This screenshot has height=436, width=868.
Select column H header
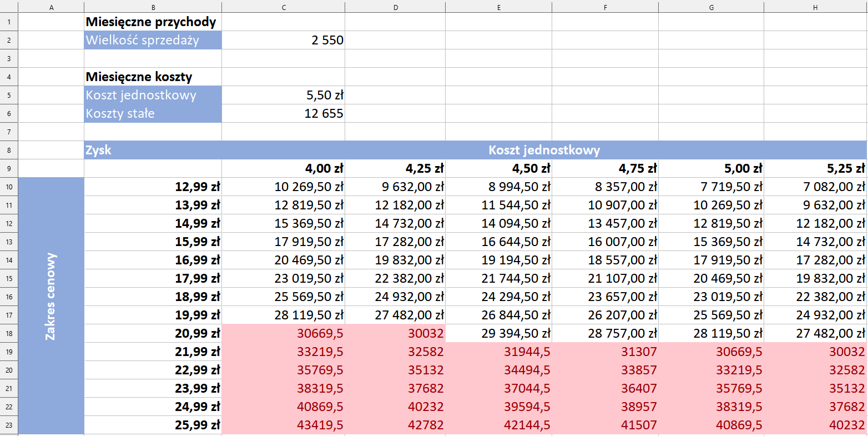tap(815, 7)
